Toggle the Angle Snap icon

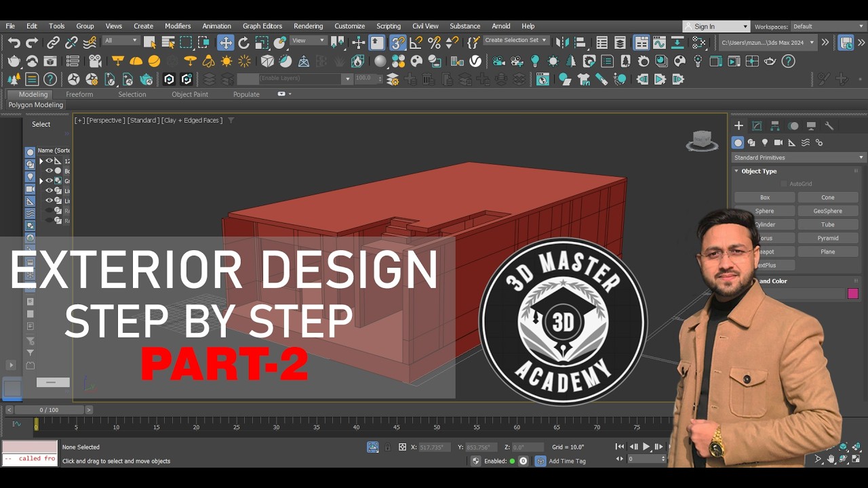[x=416, y=43]
